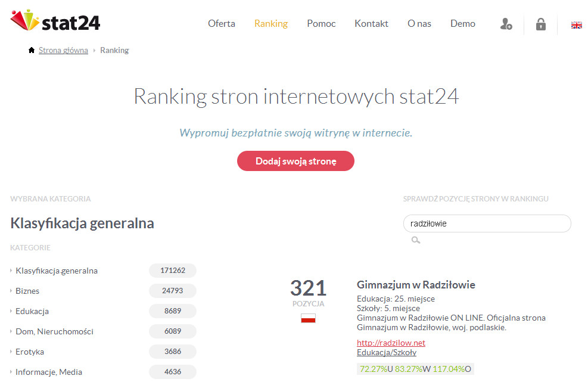Switch language via UK flag icon
The height and width of the screenshot is (385, 588).
(576, 25)
